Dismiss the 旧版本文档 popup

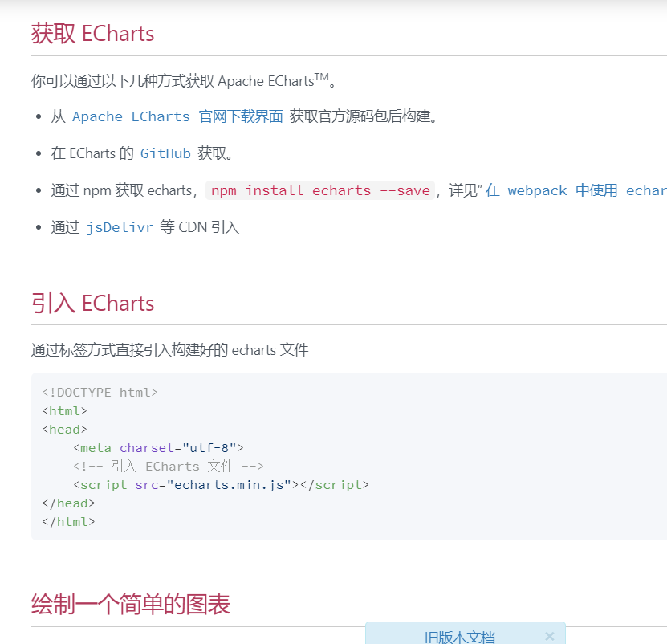[549, 636]
